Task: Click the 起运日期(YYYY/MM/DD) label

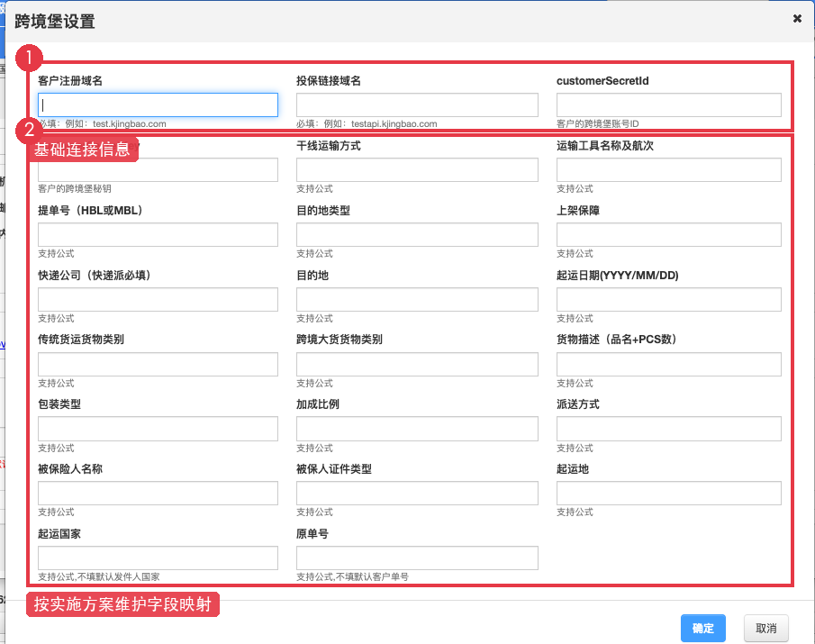Action: [x=618, y=276]
